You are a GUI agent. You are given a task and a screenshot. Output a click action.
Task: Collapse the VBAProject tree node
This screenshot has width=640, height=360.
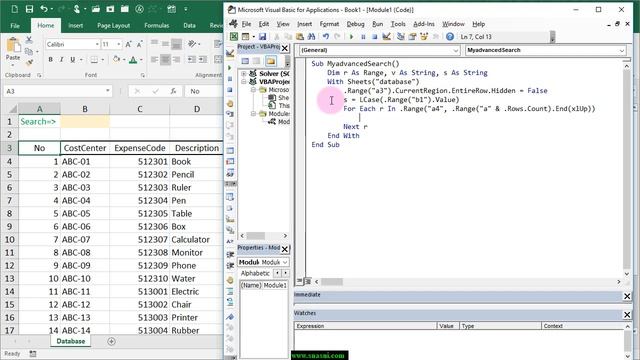point(244,82)
